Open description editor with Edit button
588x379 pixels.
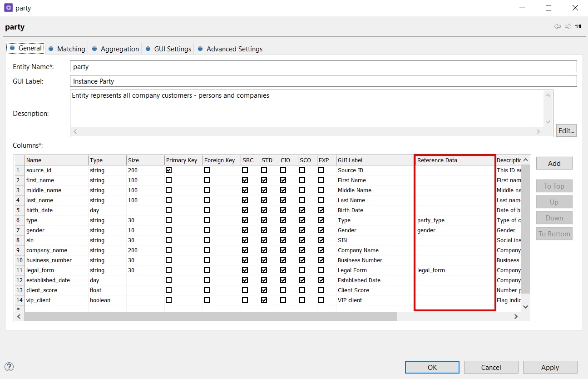coord(566,130)
